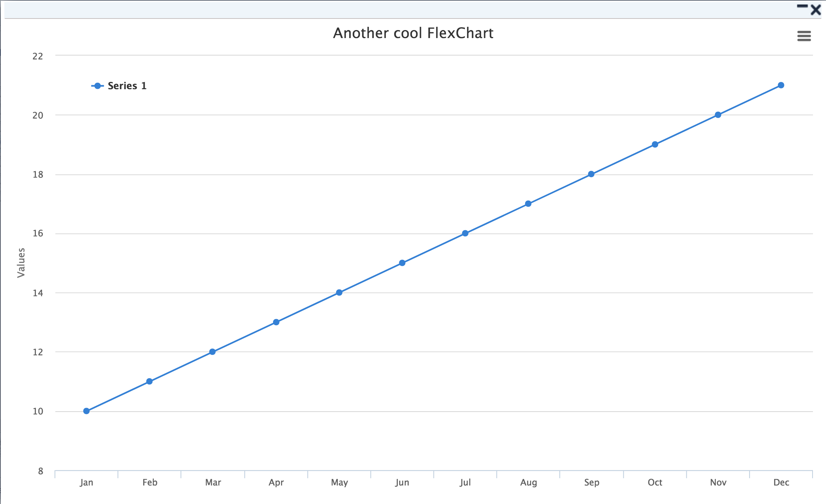Screen dimensions: 826x504
Task: Open the chart hamburger context menu
Action: [x=804, y=36]
